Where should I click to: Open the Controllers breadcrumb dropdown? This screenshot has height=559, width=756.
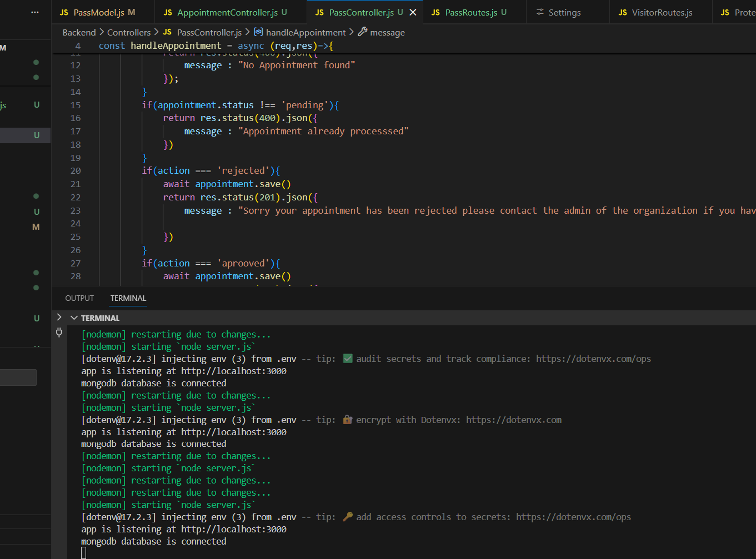(129, 32)
